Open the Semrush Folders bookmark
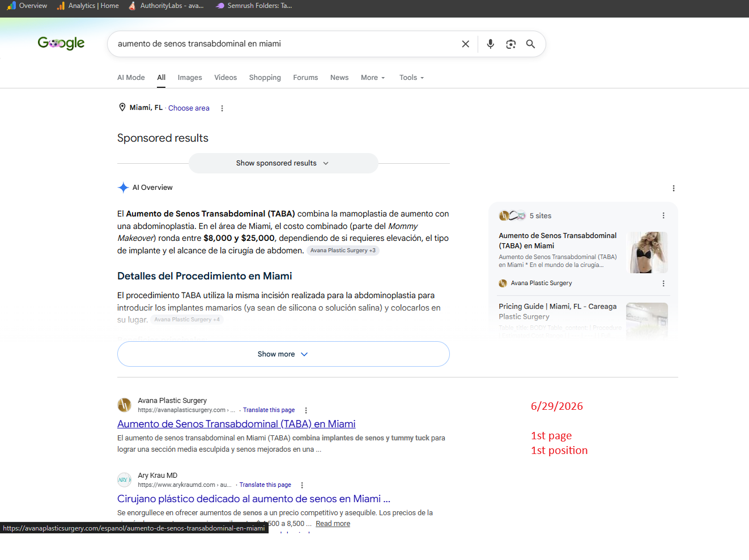 [x=254, y=6]
